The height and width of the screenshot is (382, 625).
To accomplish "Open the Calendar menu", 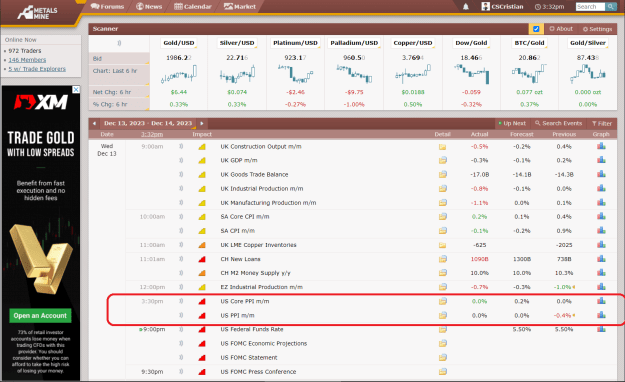I will [193, 6].
